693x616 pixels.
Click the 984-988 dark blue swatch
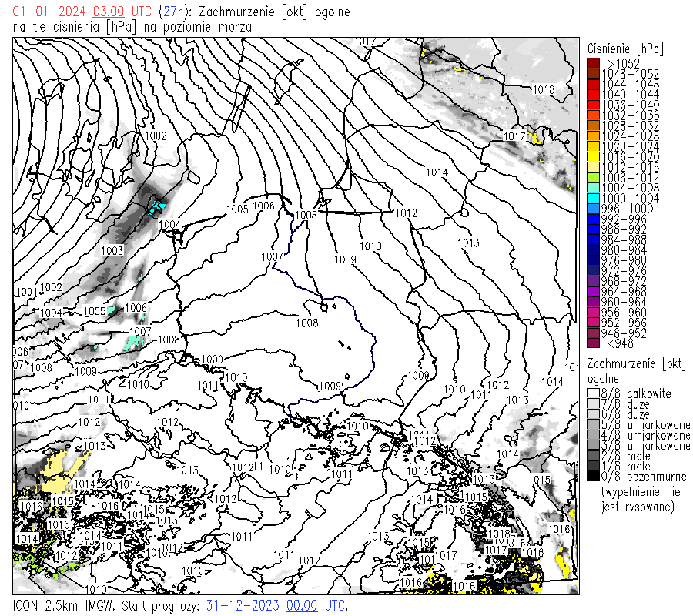tap(593, 240)
